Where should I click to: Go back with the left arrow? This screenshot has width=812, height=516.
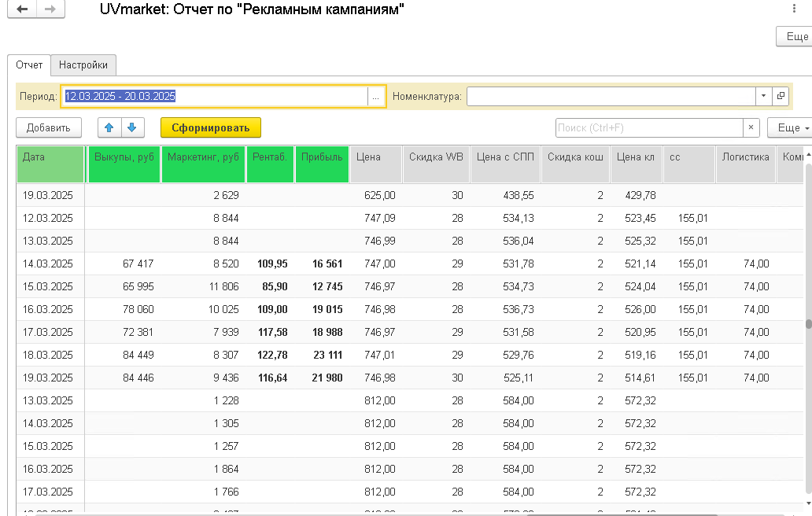pyautogui.click(x=22, y=9)
